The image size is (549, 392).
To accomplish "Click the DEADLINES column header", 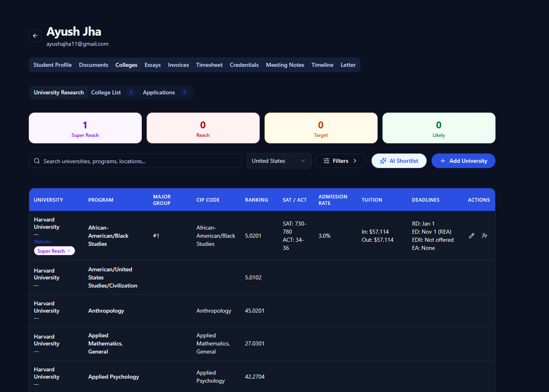I will 426,200.
